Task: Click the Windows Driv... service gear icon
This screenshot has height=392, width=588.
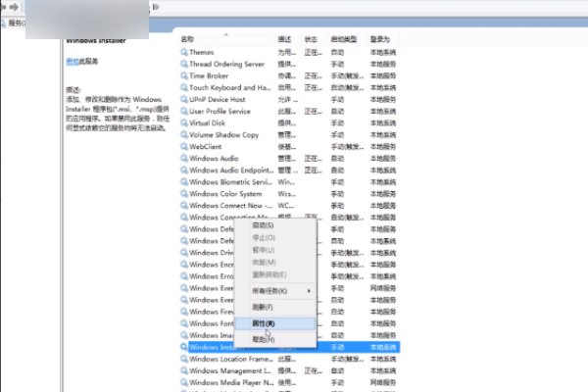Action: coord(184,253)
